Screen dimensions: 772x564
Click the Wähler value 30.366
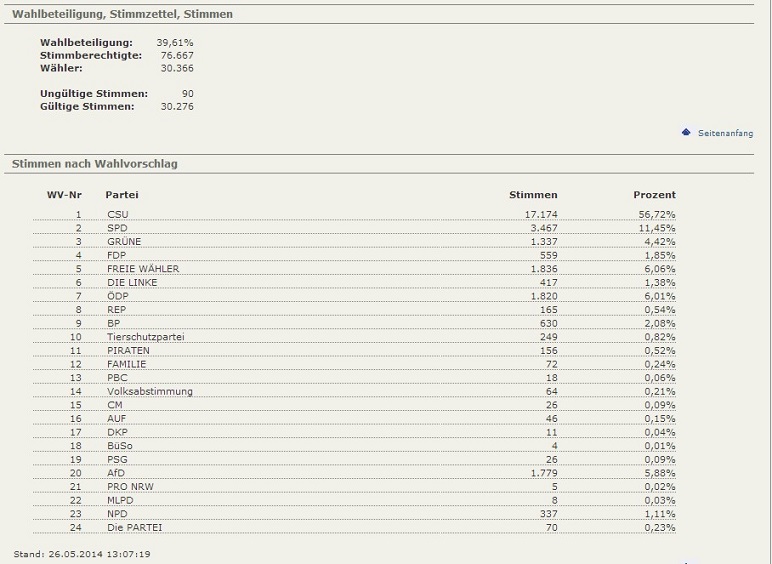click(x=177, y=68)
